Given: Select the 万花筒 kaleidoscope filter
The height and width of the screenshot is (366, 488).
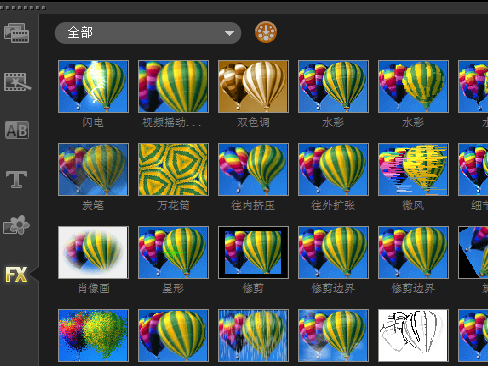Looking at the screenshot, I should point(173,169).
